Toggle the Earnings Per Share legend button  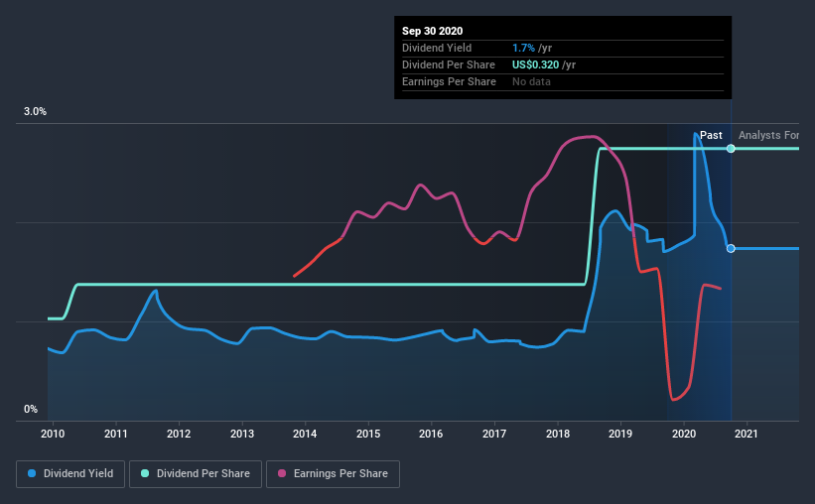tap(333, 474)
